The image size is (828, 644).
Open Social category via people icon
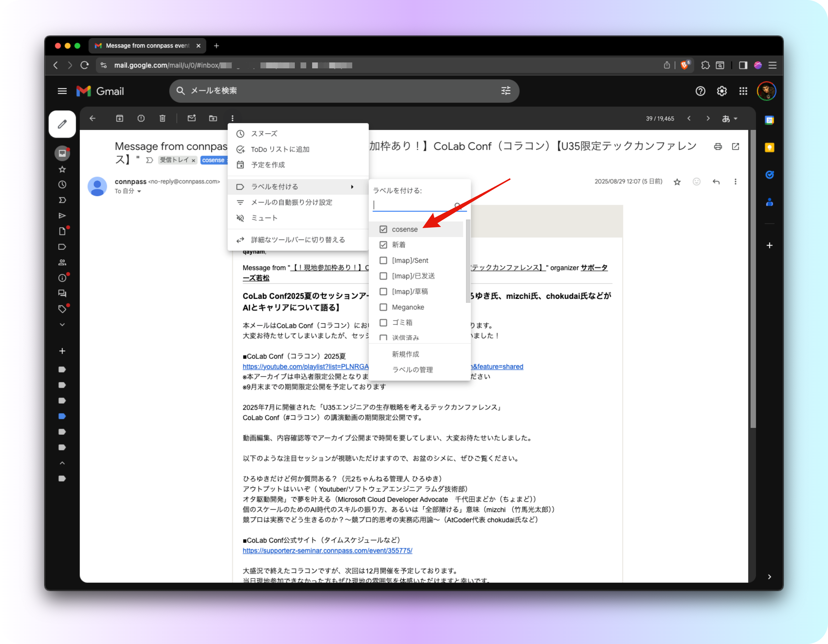62,262
